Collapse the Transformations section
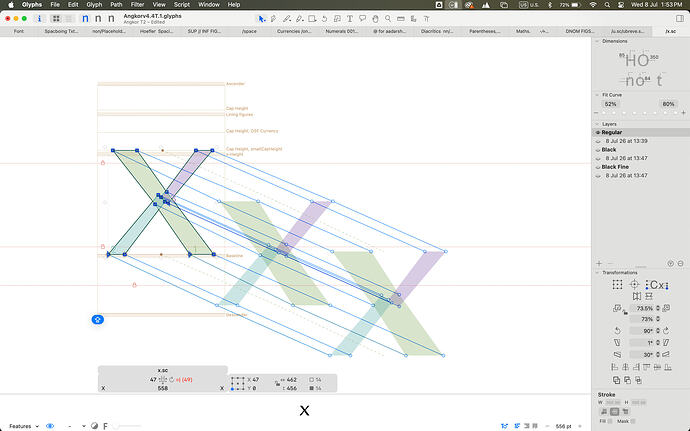Image resolution: width=690 pixels, height=431 pixels. [598, 273]
